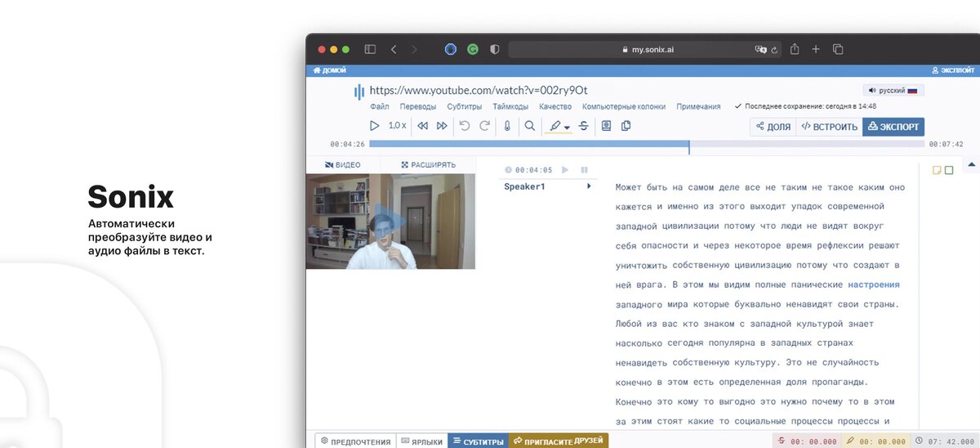The width and height of the screenshot is (980, 448).
Task: Toggle the ВИДЕО panel visibility
Action: click(343, 165)
